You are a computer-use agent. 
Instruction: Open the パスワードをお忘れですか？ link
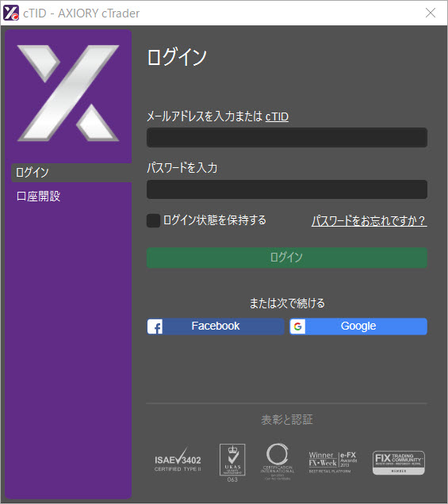click(x=370, y=220)
